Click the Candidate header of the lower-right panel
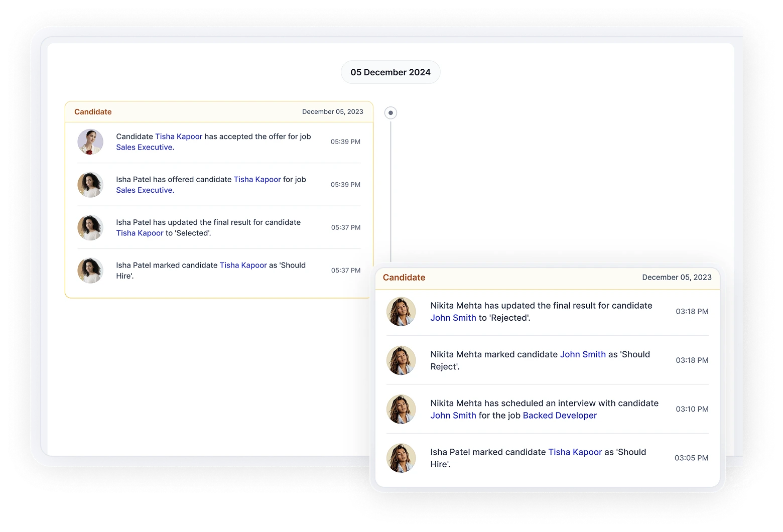783x532 pixels. coord(404,277)
